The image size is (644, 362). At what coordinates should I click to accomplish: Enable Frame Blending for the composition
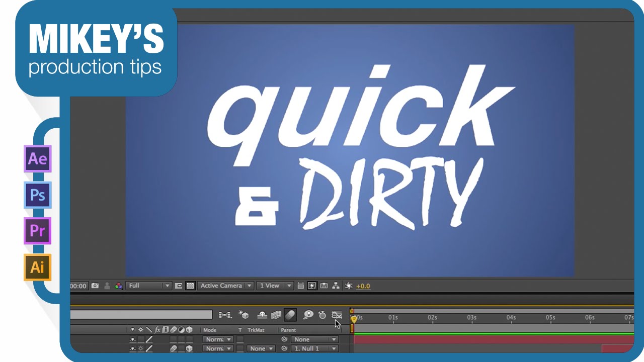(x=276, y=315)
